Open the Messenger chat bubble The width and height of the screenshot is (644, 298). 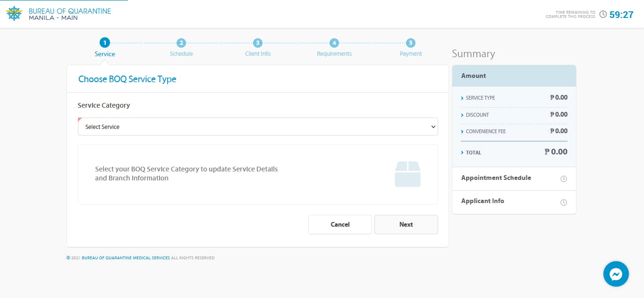click(616, 274)
